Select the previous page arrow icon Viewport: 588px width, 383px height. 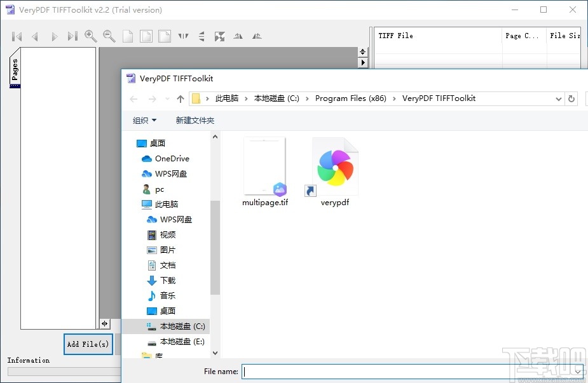tap(35, 36)
